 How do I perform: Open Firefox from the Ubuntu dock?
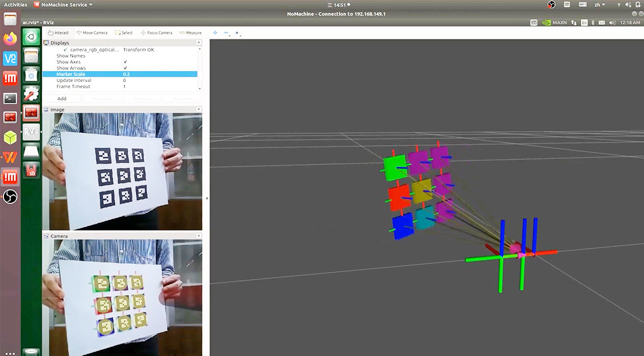pos(10,39)
